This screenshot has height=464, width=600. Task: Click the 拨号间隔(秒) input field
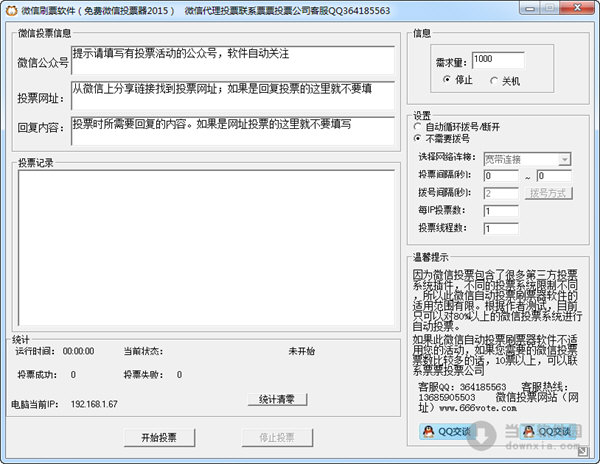click(501, 193)
